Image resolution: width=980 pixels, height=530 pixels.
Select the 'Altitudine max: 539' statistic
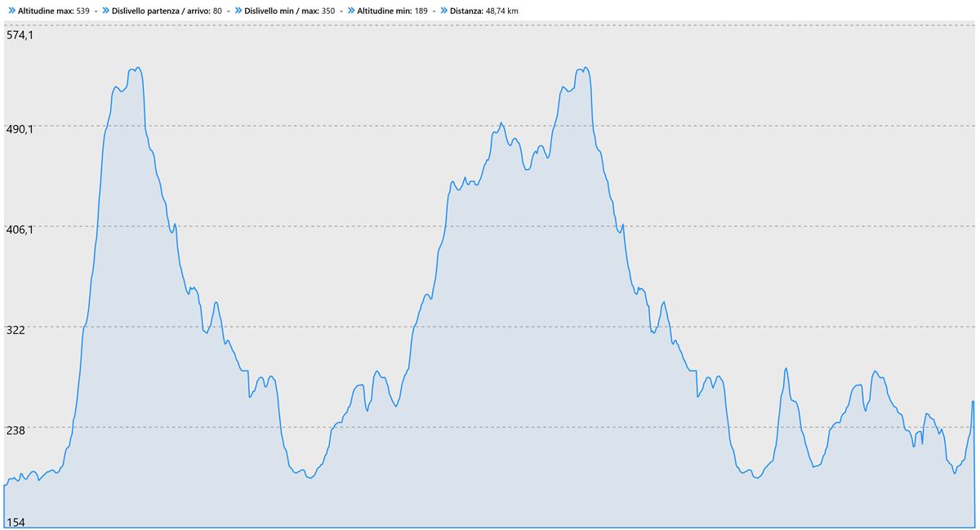[54, 11]
